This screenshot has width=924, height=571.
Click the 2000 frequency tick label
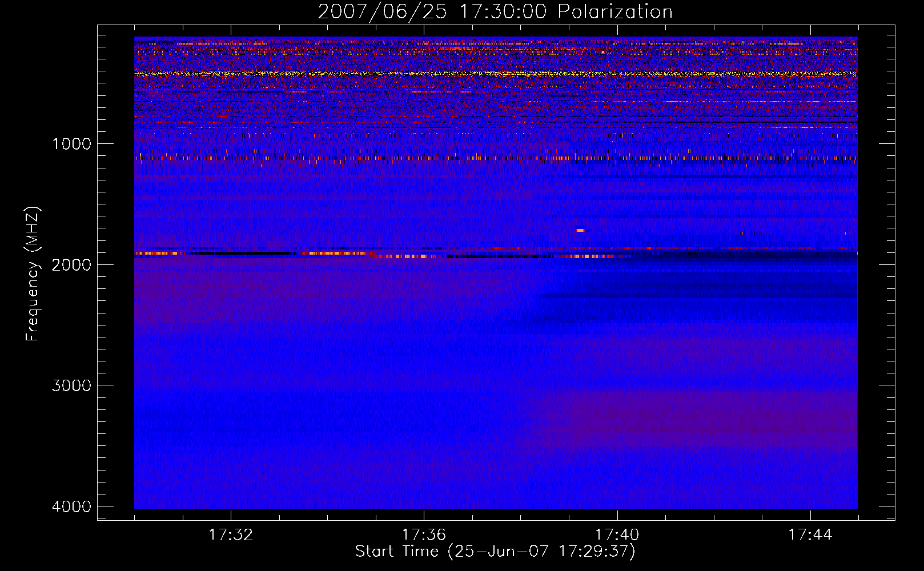[x=71, y=264]
